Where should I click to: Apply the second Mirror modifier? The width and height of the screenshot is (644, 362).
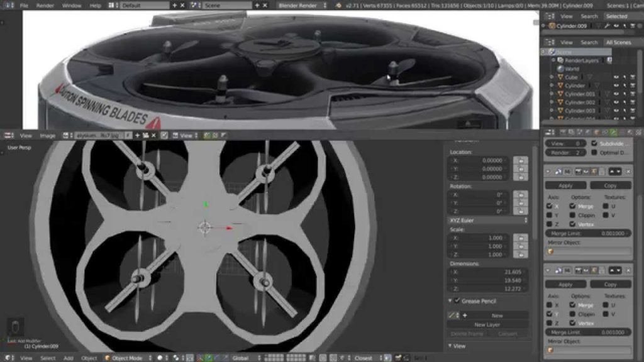tap(565, 285)
